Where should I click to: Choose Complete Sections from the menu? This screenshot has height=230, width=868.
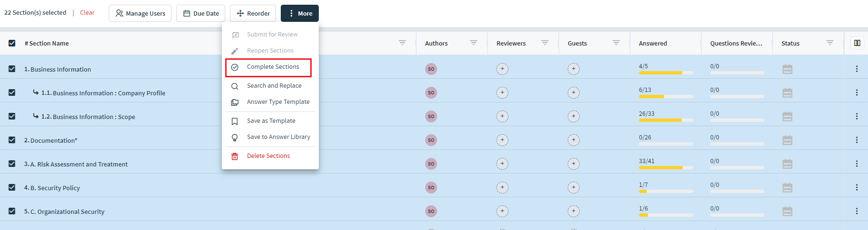point(268,67)
